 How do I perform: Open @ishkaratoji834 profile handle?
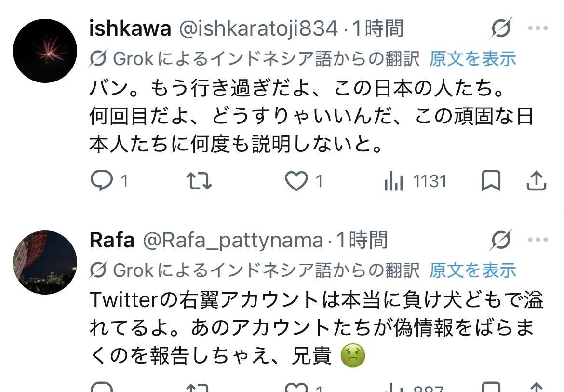click(x=258, y=28)
